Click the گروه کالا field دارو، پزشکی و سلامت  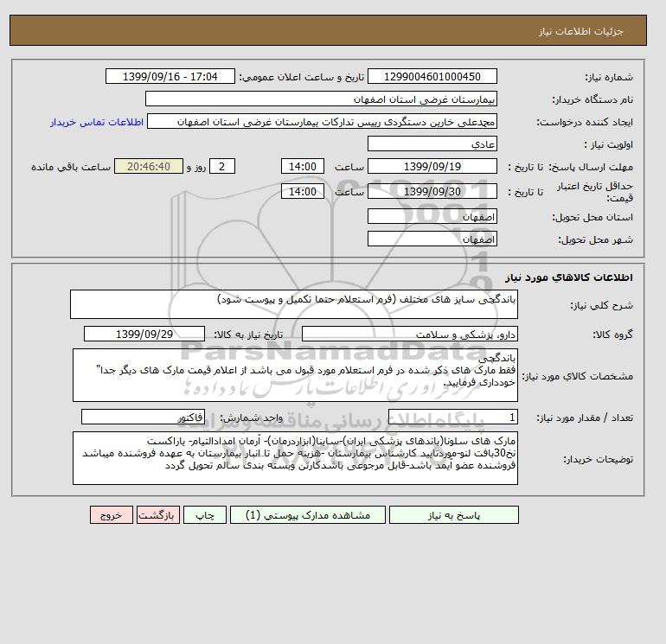pyautogui.click(x=409, y=335)
